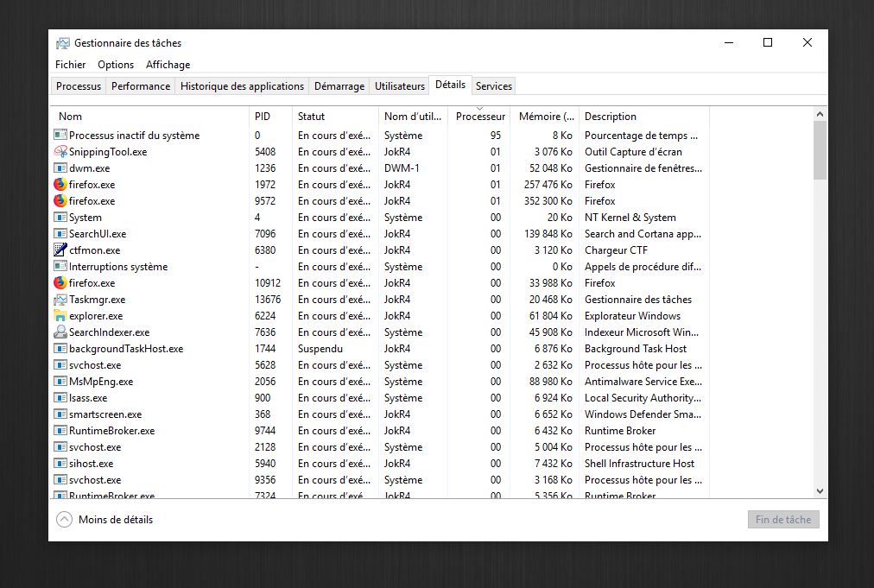Maximize the Gestionnaire des tâches window
874x588 pixels.
click(x=768, y=43)
